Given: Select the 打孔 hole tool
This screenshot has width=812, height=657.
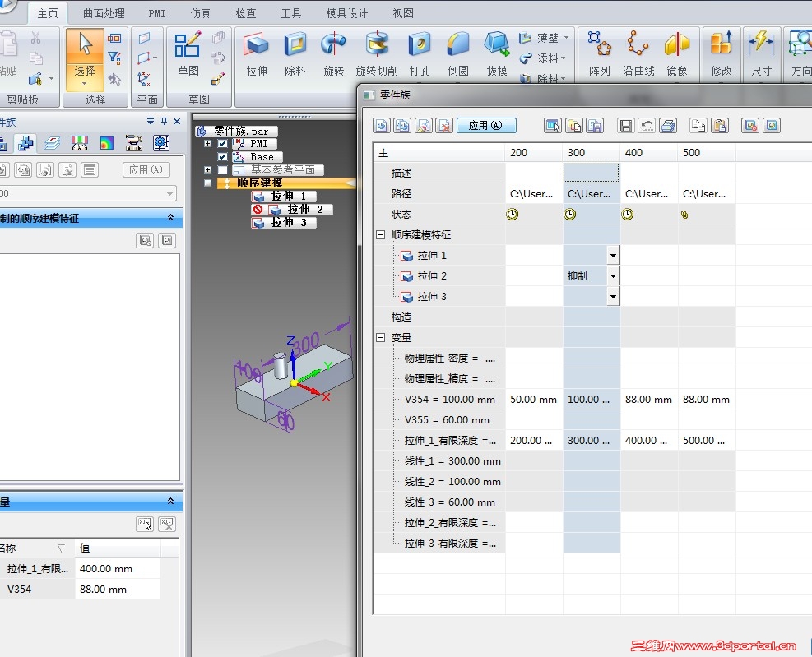Looking at the screenshot, I should tap(419, 53).
